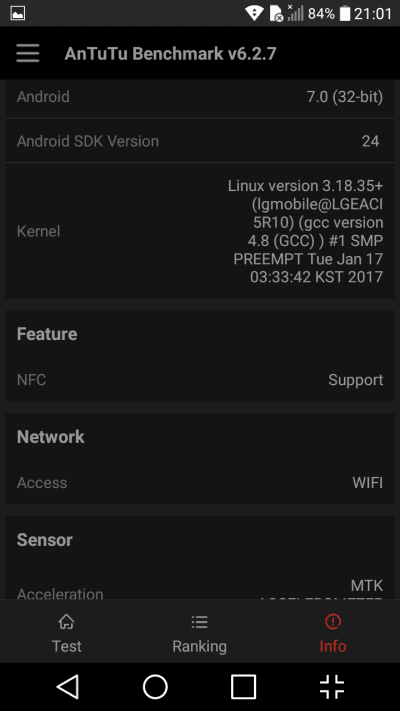This screenshot has height=711, width=400.
Task: Tap the WiFi status icon
Action: 254,13
